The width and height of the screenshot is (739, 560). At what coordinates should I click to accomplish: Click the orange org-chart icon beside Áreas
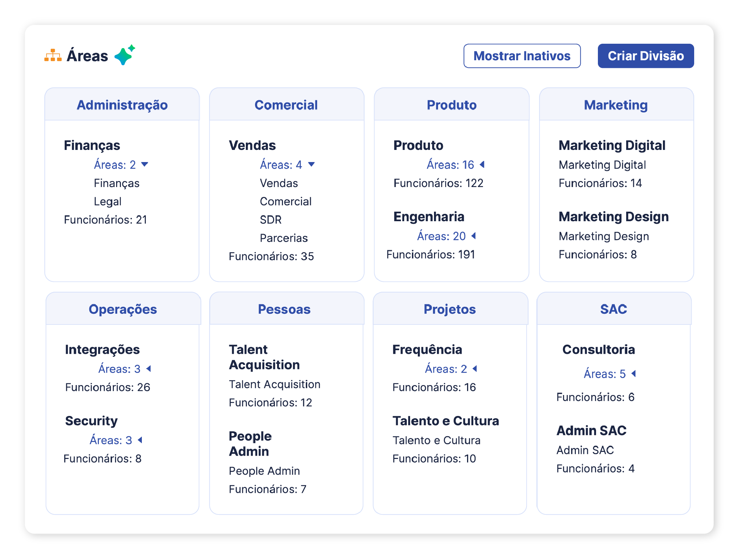point(53,56)
